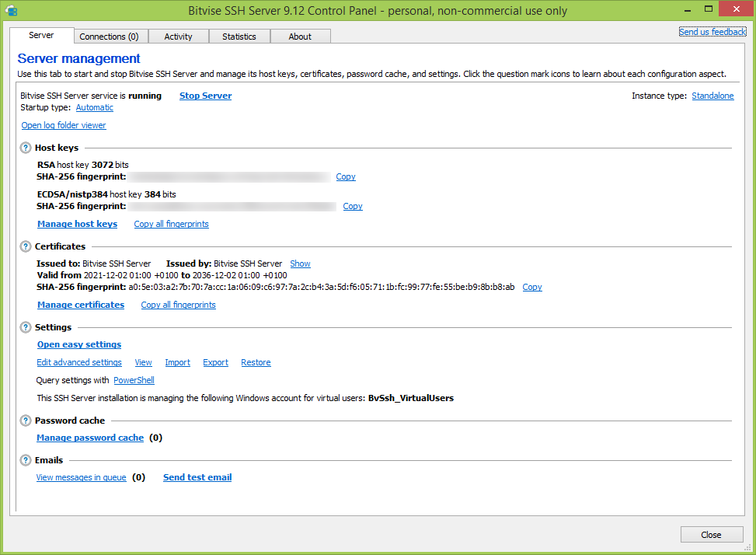Switch to the Server tab
This screenshot has width=756, height=555.
coord(41,35)
